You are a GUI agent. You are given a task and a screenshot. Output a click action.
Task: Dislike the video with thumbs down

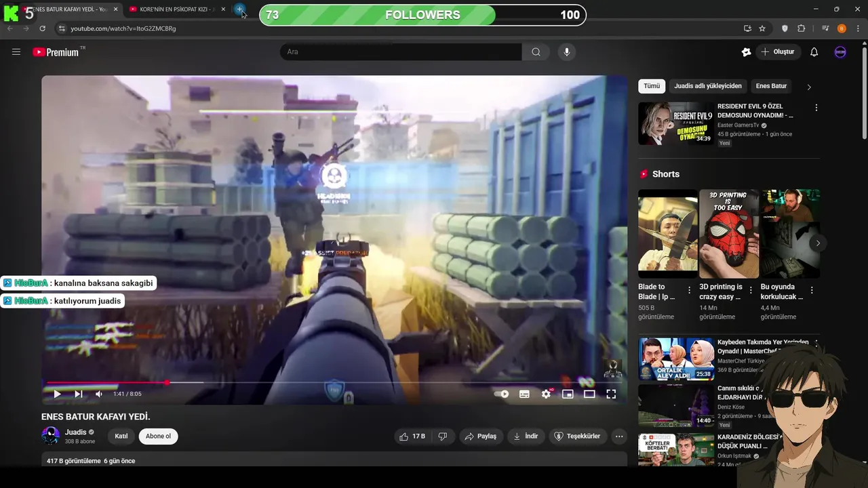443,436
